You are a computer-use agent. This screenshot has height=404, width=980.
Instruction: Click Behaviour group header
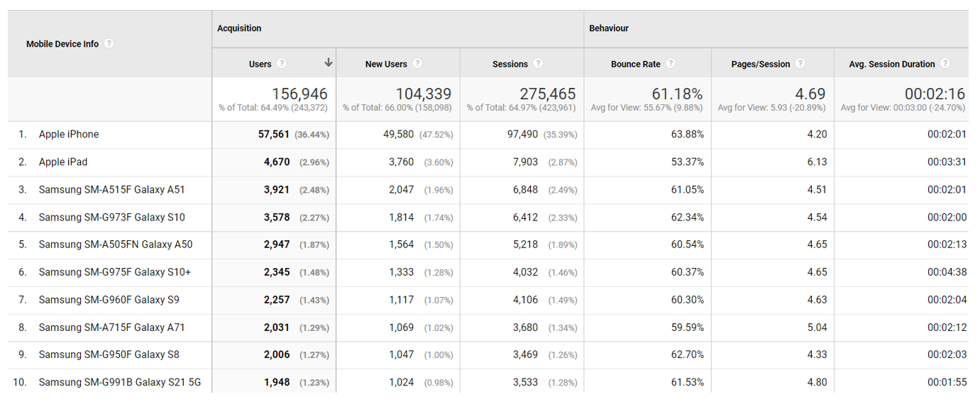(609, 28)
